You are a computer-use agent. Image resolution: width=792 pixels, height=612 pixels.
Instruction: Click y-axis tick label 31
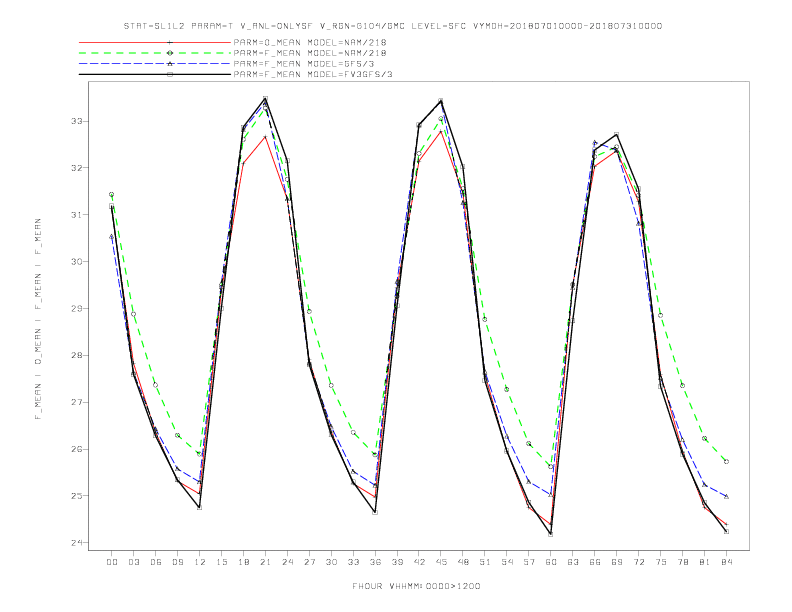pyautogui.click(x=77, y=215)
